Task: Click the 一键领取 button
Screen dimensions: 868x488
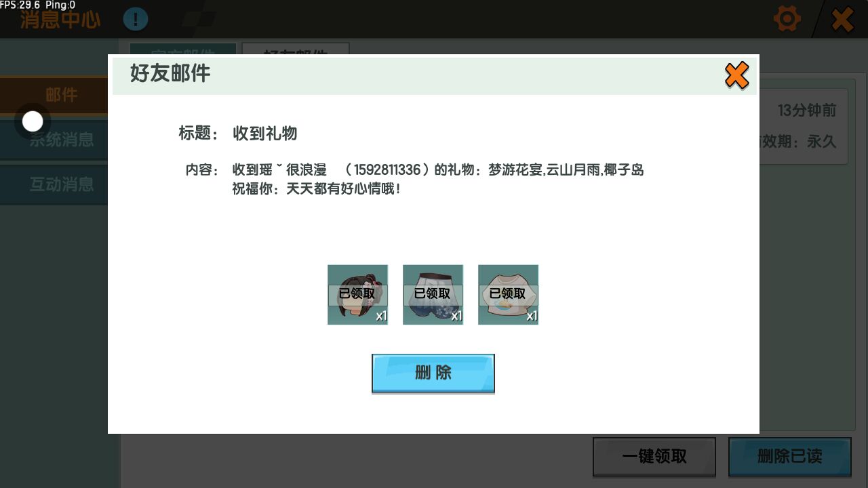Action: (x=654, y=457)
